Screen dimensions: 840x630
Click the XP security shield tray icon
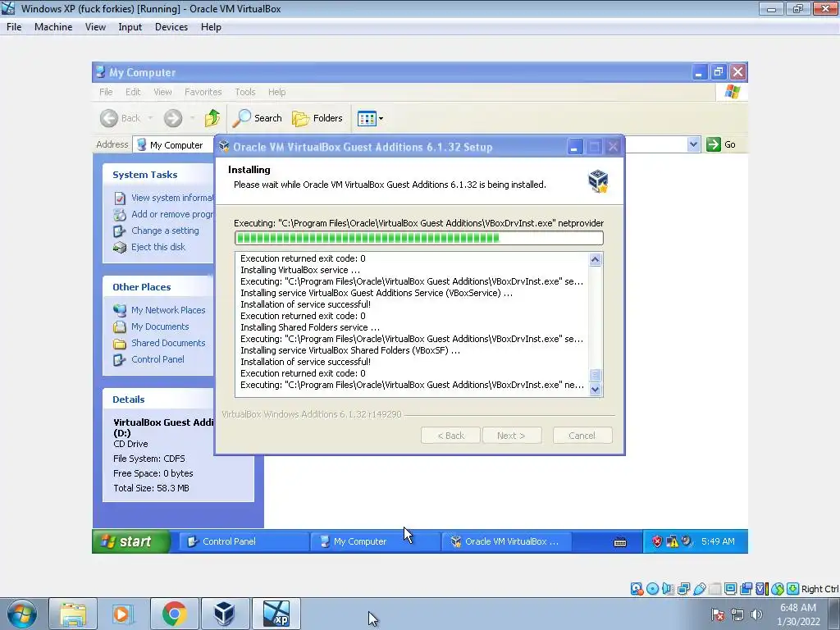click(657, 541)
